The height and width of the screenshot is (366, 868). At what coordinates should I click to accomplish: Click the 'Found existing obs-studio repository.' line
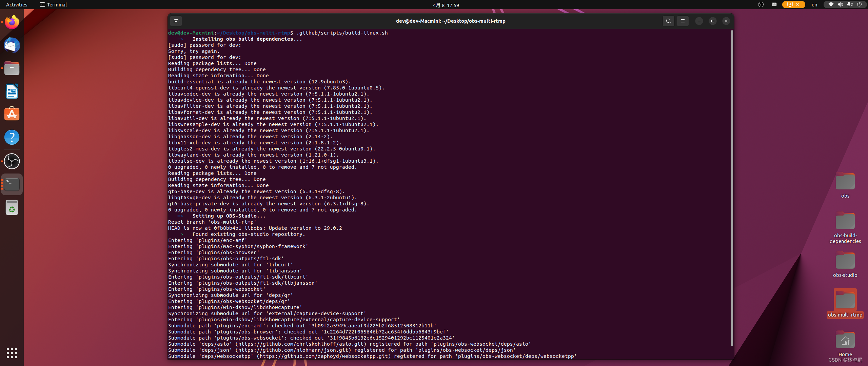pyautogui.click(x=249, y=234)
